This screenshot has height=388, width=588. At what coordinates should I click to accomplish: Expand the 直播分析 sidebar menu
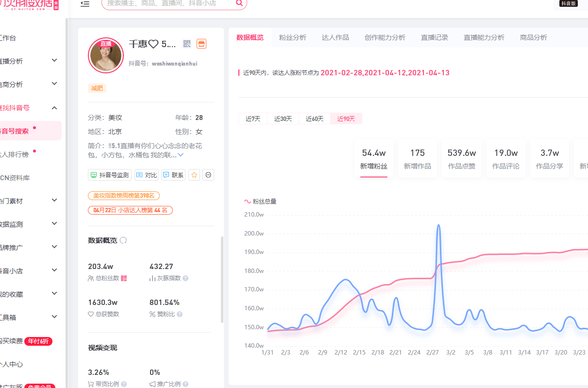tap(54, 61)
